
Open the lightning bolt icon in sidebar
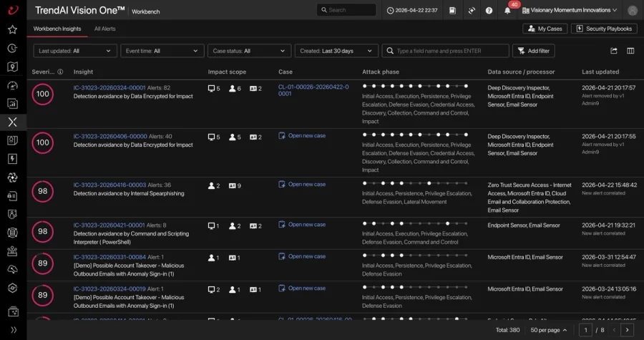tap(13, 159)
